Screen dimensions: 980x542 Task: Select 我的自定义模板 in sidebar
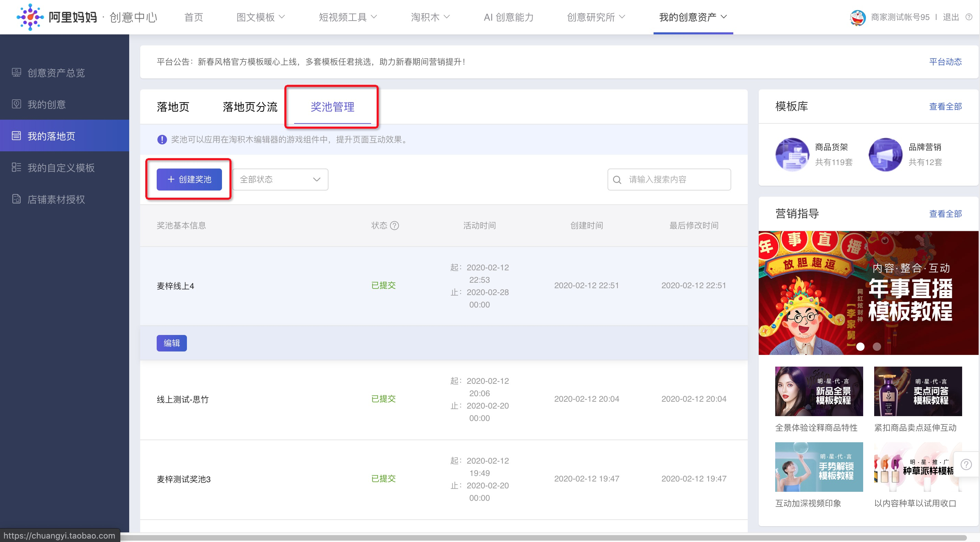click(61, 167)
